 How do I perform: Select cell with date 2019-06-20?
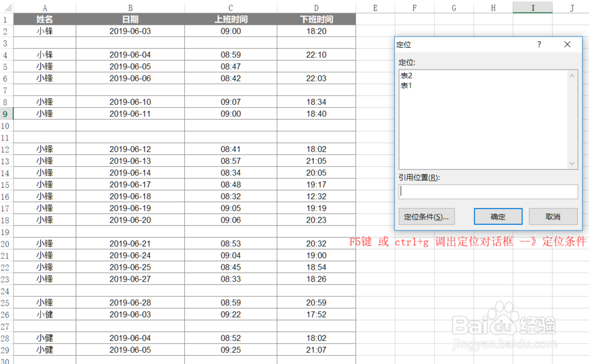pyautogui.click(x=130, y=220)
